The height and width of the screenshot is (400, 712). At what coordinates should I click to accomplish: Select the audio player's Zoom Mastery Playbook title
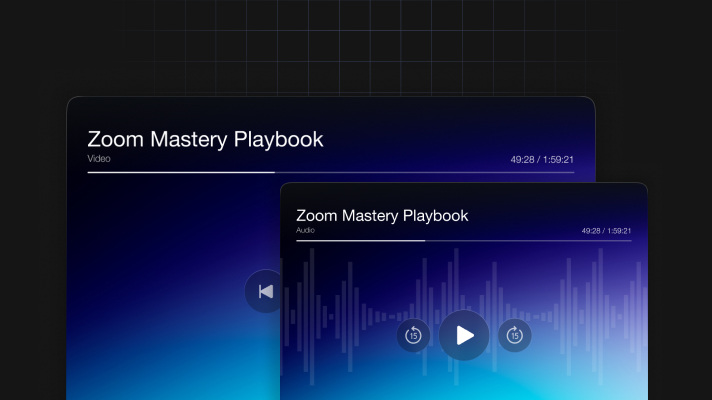pyautogui.click(x=382, y=215)
